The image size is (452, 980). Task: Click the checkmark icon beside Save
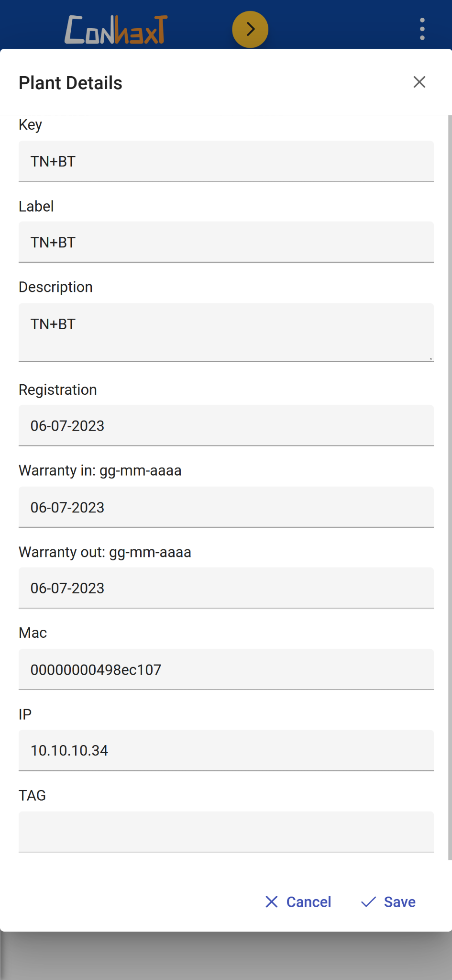(x=368, y=902)
